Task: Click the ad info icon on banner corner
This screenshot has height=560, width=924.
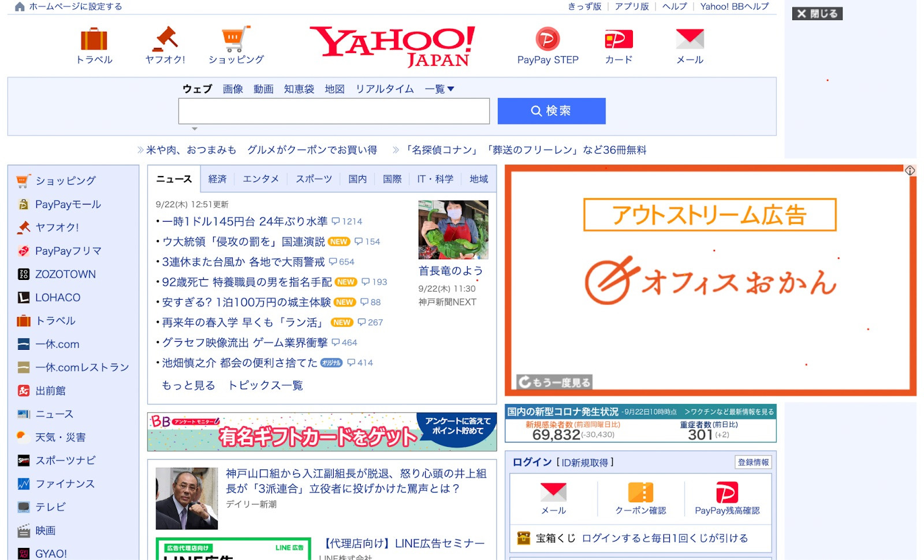Action: click(910, 170)
